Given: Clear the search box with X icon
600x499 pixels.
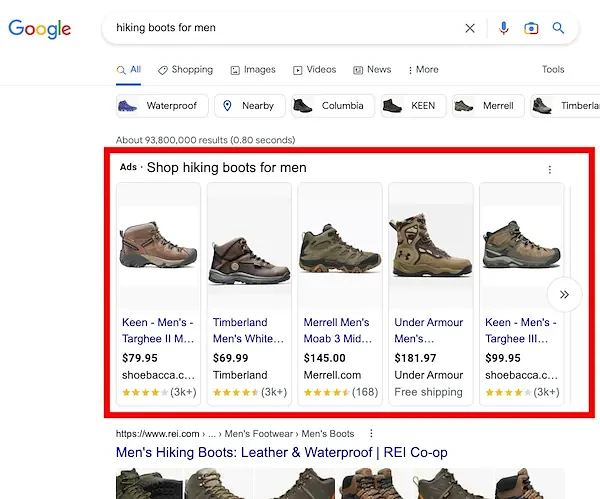Looking at the screenshot, I should coord(470,28).
